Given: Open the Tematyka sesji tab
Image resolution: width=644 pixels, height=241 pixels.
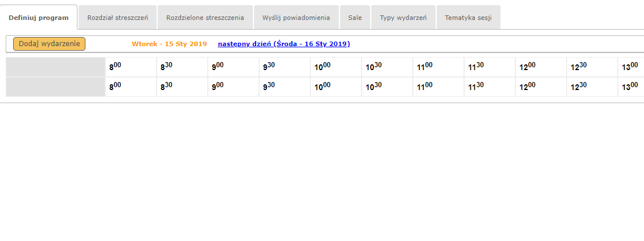Looking at the screenshot, I should click(468, 18).
